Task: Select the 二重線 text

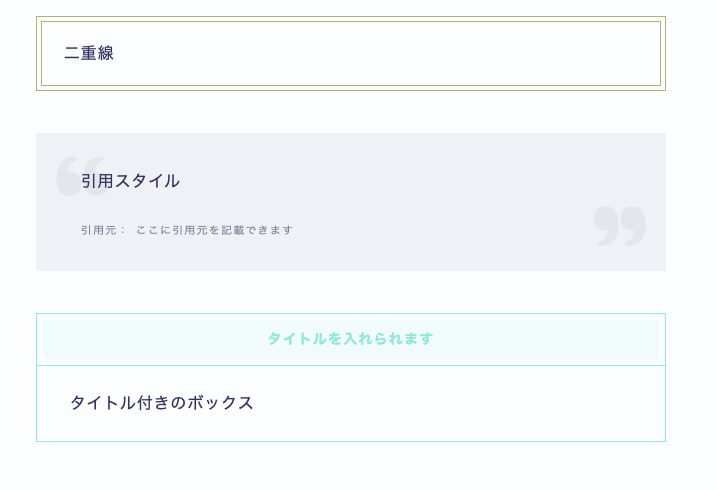Action: (x=89, y=53)
